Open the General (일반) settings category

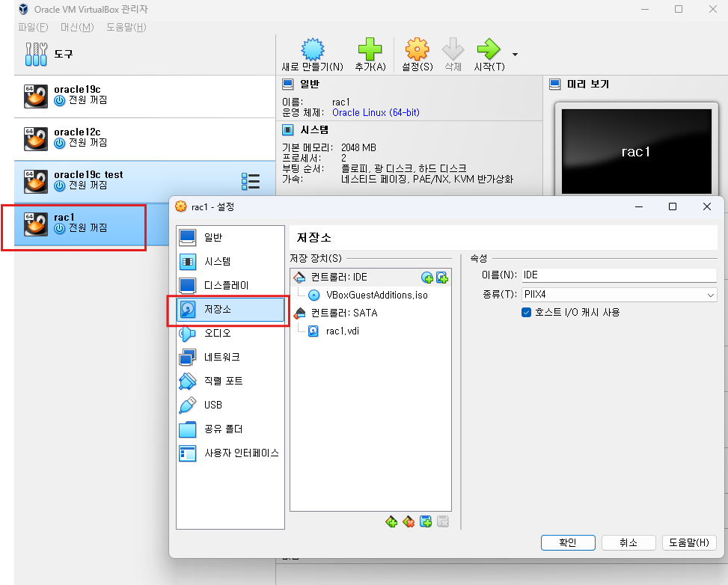click(230, 237)
